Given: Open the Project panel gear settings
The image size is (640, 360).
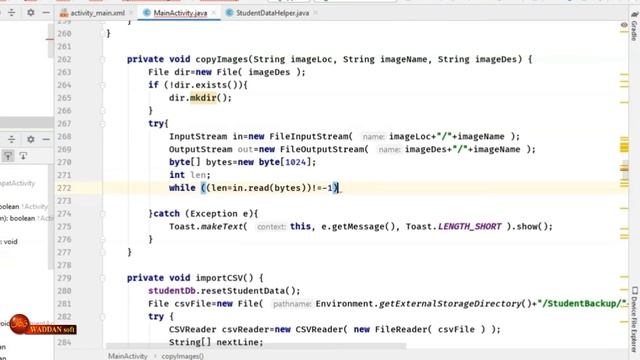Looking at the screenshot, I should pyautogui.click(x=31, y=13).
